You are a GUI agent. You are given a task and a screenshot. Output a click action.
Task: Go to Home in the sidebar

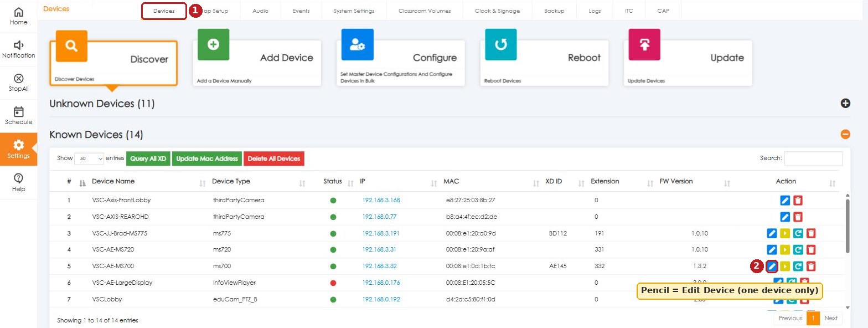18,16
